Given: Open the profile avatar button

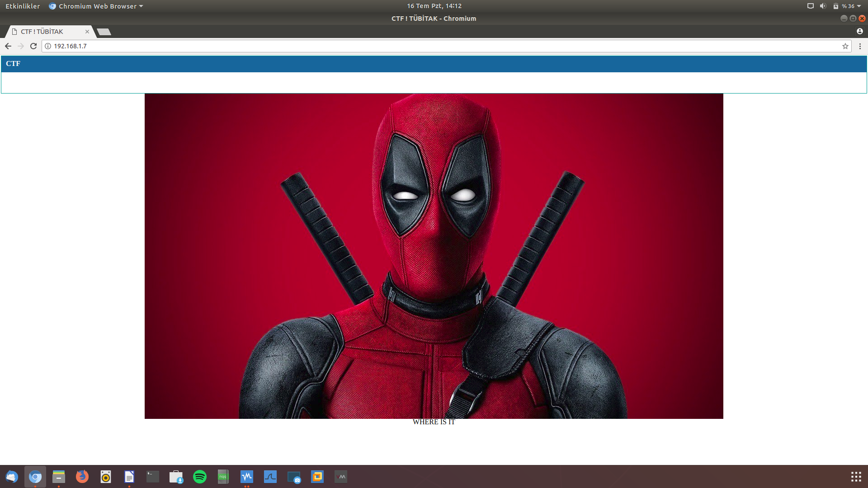Looking at the screenshot, I should [860, 31].
